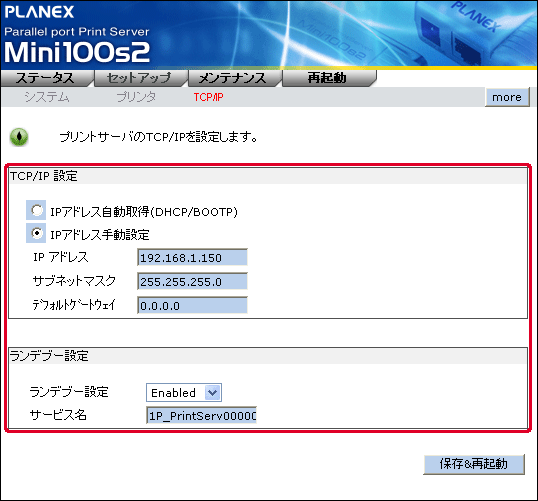Click the 再起動 tab
538x501 pixels.
[x=328, y=78]
